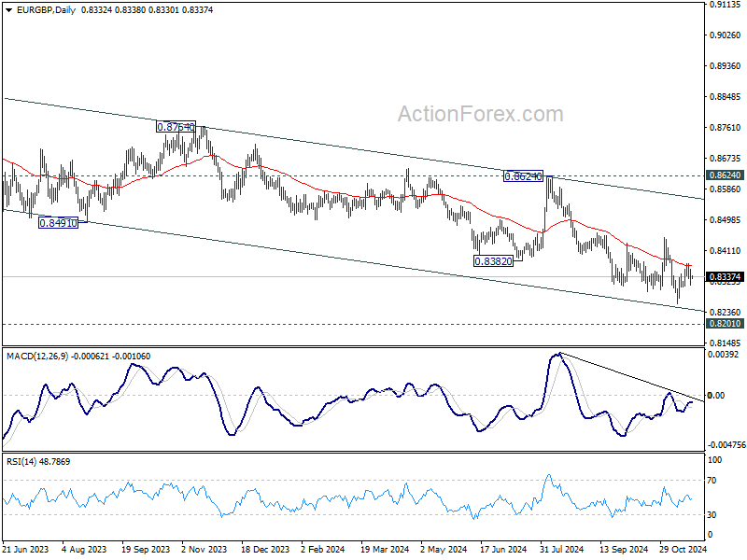The height and width of the screenshot is (560, 747).
Task: Click the 0.85860 price axis value
Action: coord(726,189)
